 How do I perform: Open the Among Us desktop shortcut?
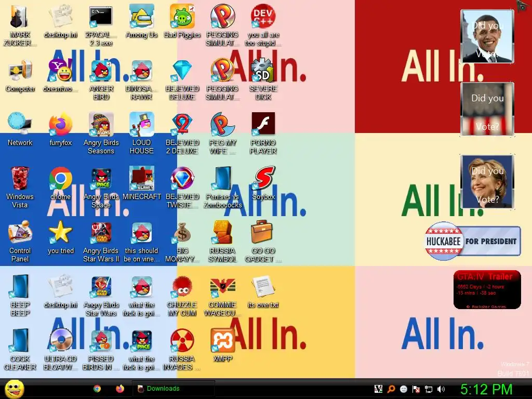[141, 21]
